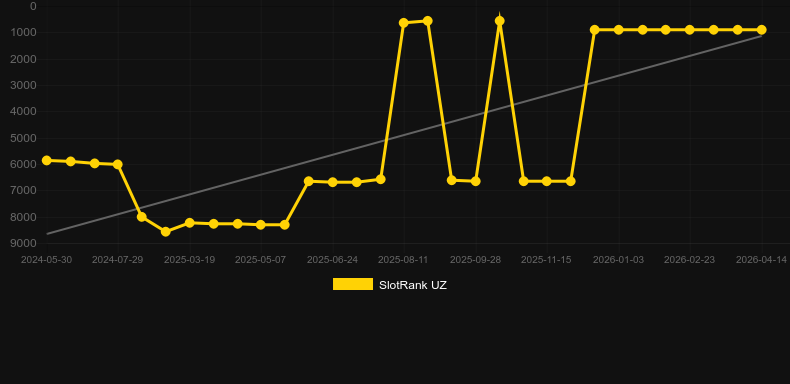The width and height of the screenshot is (790, 384).
Task: Click the x-axis label 2025-06-24
Action: [333, 260]
